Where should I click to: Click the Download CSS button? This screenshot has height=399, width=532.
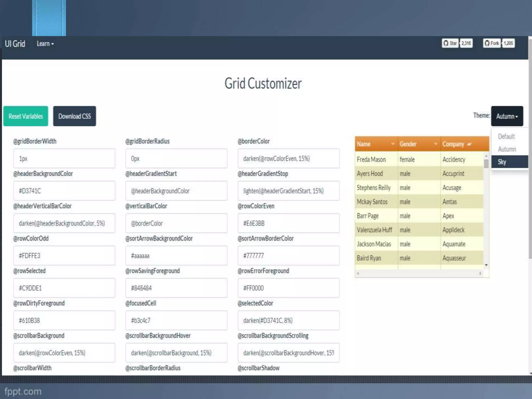75,116
